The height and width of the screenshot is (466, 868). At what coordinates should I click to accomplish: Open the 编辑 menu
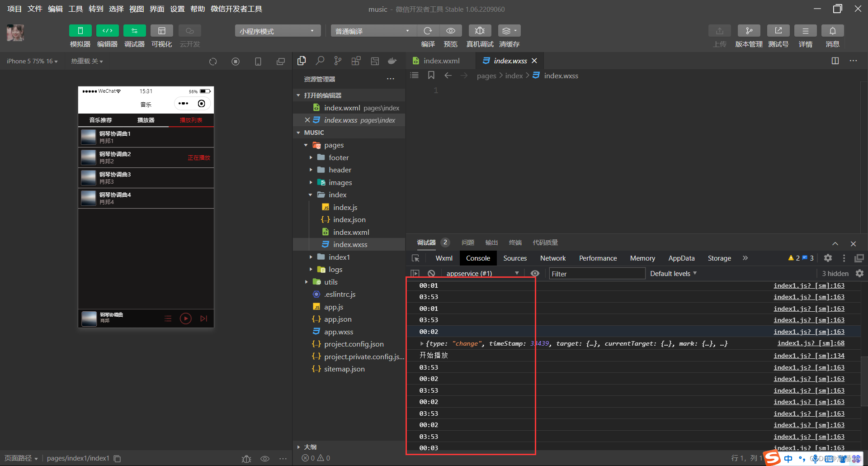(x=55, y=9)
